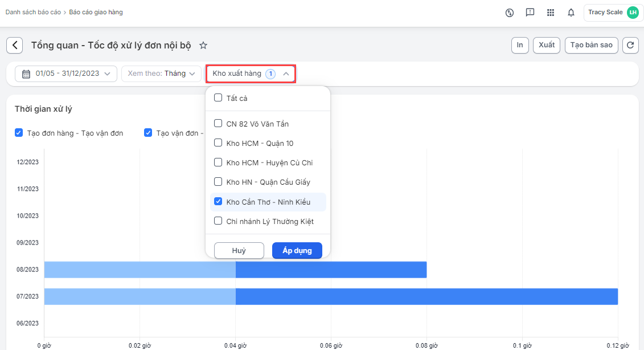Open the feedback message icon
644x350 pixels.
click(x=530, y=13)
